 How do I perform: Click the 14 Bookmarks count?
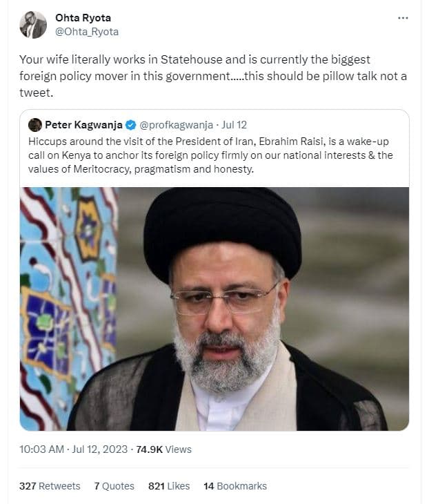[x=235, y=486]
